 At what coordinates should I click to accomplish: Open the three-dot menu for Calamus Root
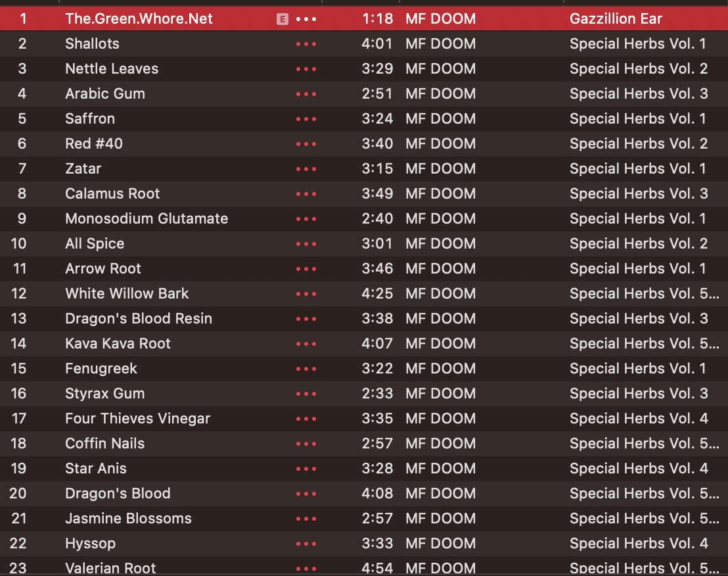(x=306, y=194)
